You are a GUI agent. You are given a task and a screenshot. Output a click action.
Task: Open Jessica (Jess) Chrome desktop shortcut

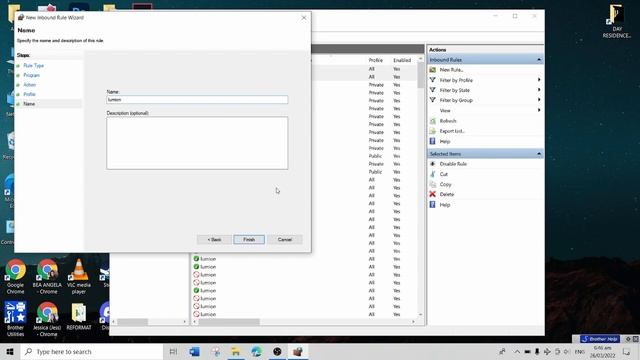[47, 319]
